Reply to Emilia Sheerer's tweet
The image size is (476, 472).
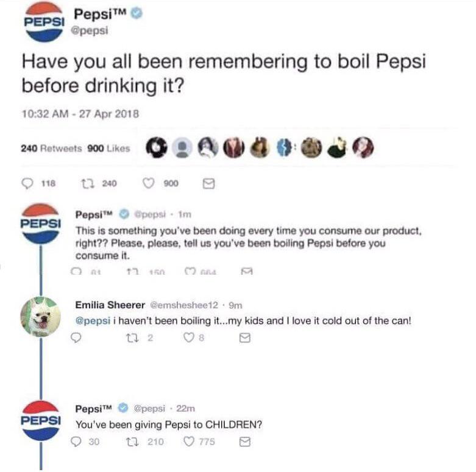[x=77, y=337]
